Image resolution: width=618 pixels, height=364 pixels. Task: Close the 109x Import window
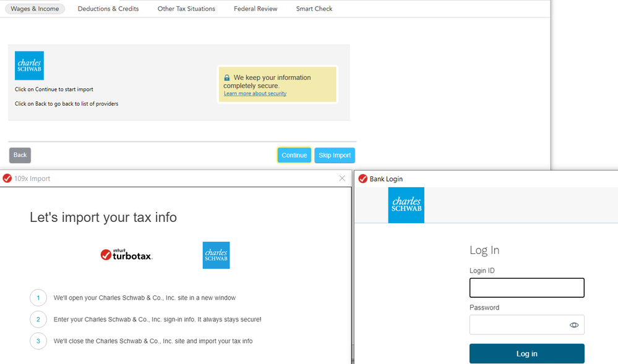tap(342, 179)
